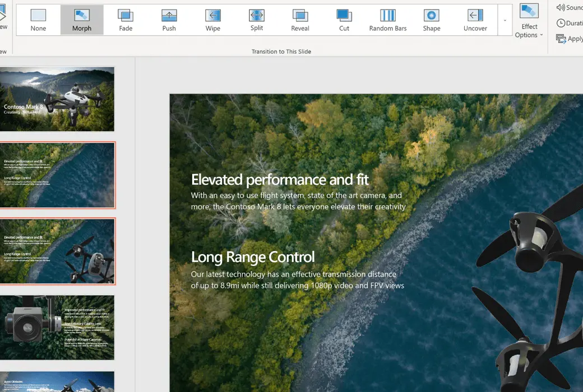Apply the Cut transition
The width and height of the screenshot is (583, 392).
[344, 20]
